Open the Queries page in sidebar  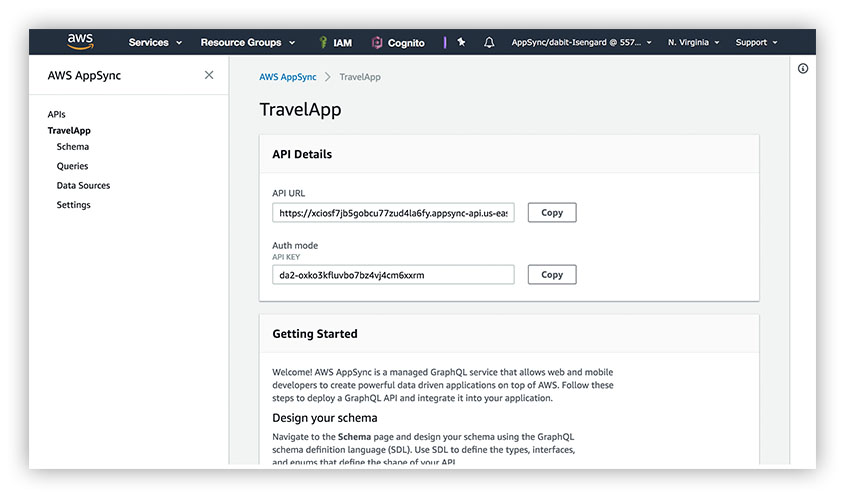(x=72, y=166)
